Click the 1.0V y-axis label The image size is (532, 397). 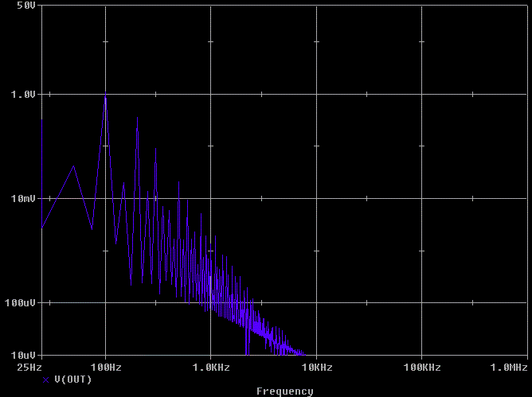23,94
